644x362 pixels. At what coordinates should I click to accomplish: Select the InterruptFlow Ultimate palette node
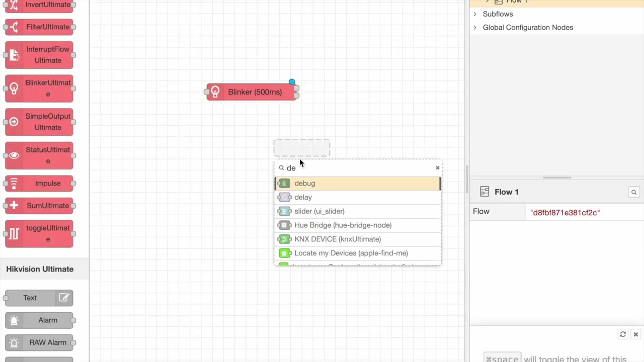pos(39,55)
